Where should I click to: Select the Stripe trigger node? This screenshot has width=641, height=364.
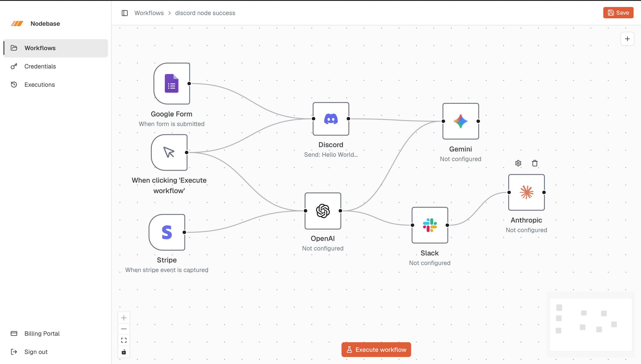[167, 232]
